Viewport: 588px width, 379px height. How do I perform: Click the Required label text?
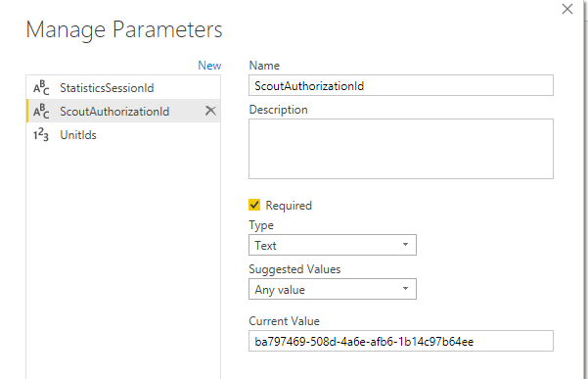coord(289,206)
